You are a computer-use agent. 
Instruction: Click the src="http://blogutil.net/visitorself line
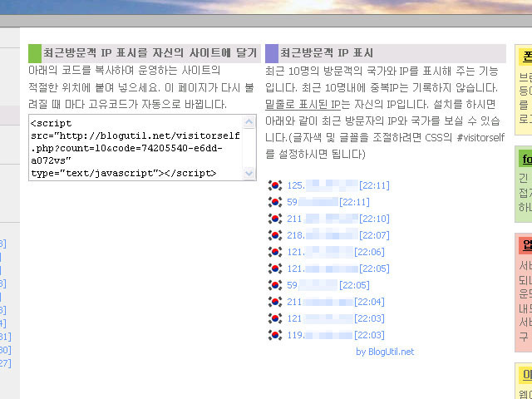[135, 135]
